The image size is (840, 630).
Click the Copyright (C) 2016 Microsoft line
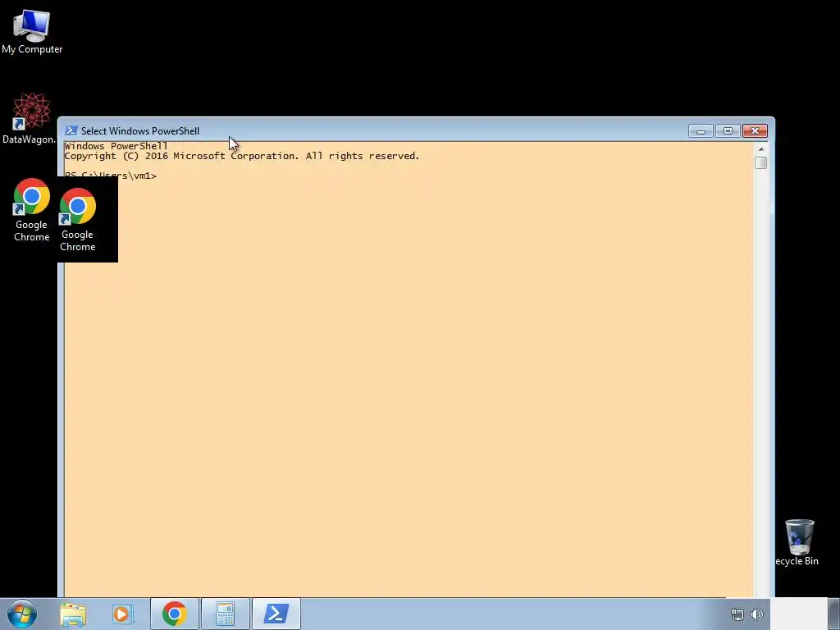coord(242,156)
